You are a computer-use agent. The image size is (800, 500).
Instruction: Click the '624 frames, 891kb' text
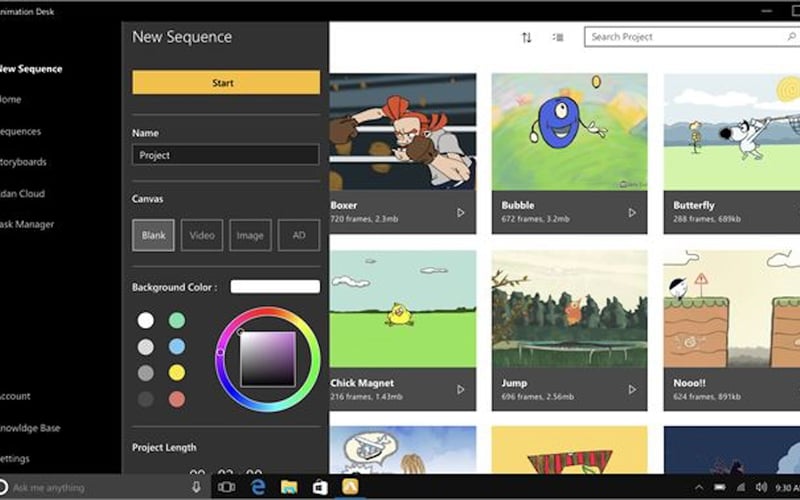(707, 396)
